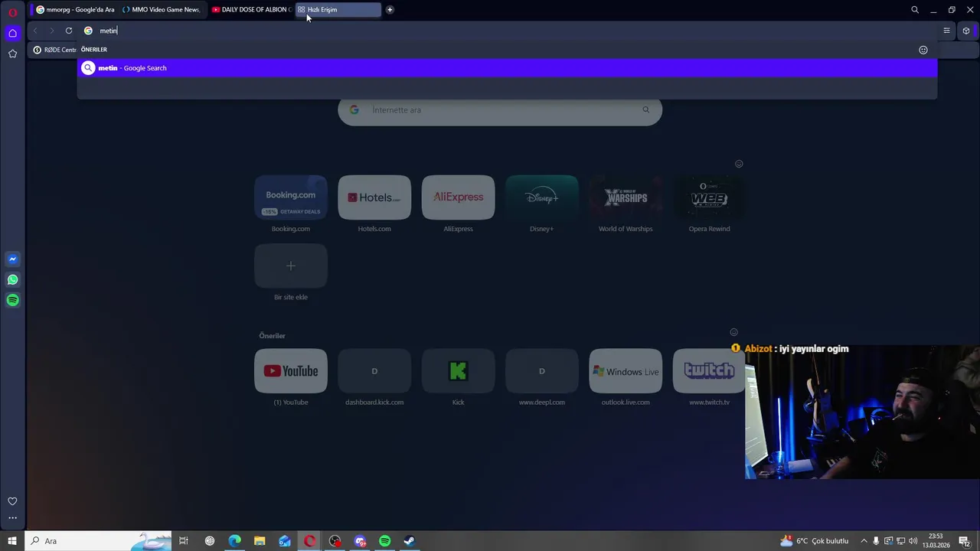Open dashboard.kick.com suggestion tile
Image resolution: width=980 pixels, height=551 pixels.
click(x=374, y=371)
